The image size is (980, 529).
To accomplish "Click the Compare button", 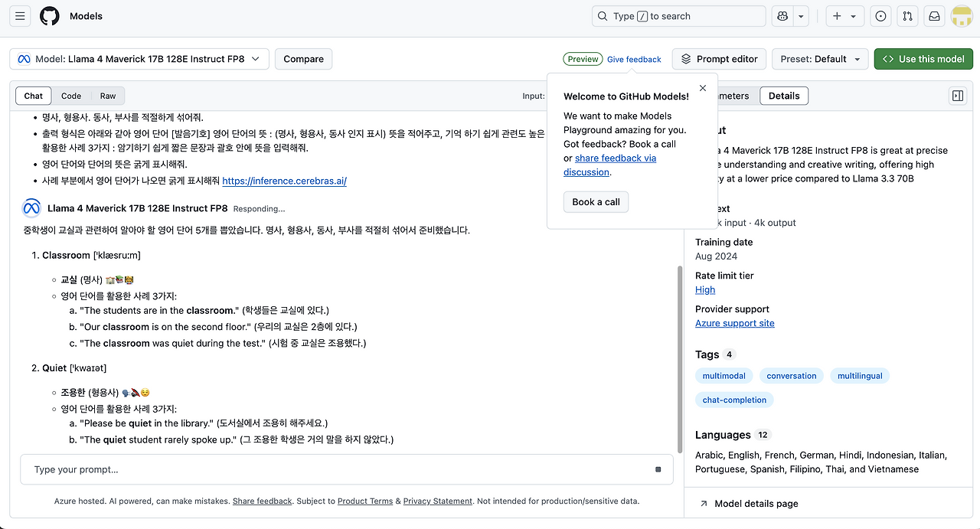I will [303, 59].
